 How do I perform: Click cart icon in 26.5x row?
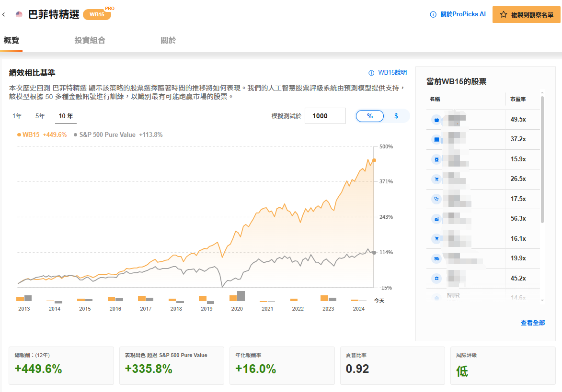point(436,179)
